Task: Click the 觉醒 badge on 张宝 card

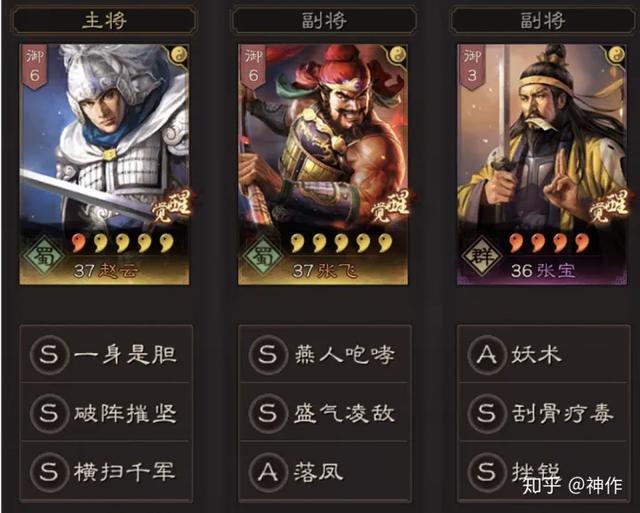Action: [x=609, y=206]
